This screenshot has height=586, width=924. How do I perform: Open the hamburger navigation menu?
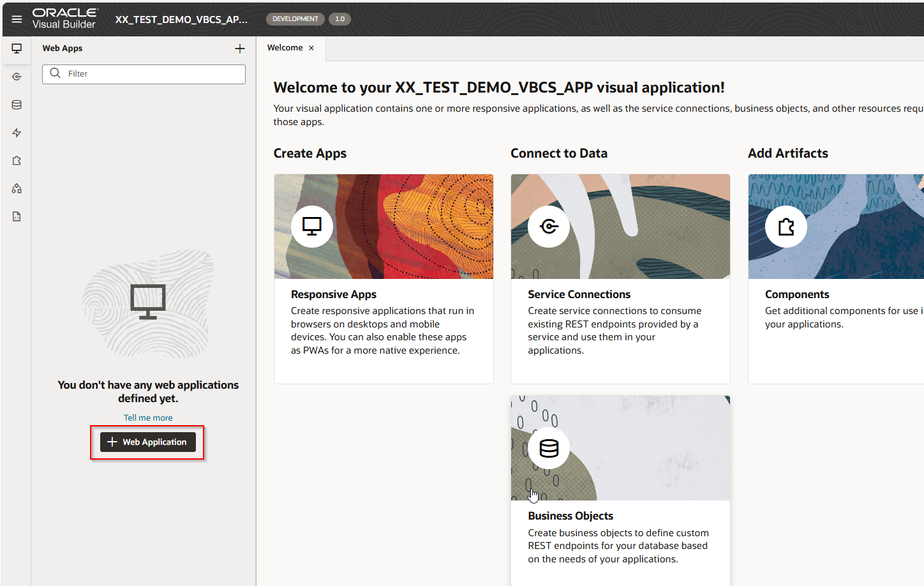[x=16, y=19]
